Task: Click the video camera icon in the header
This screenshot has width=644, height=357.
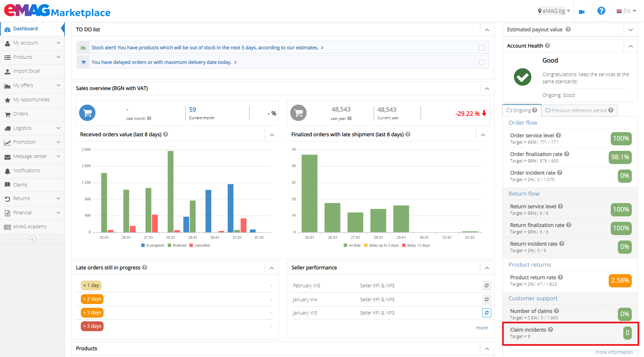Action: tap(582, 11)
